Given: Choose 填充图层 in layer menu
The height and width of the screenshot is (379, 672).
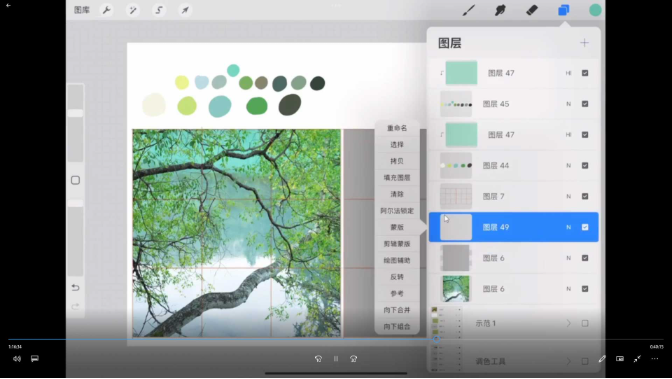Looking at the screenshot, I should pos(397,177).
